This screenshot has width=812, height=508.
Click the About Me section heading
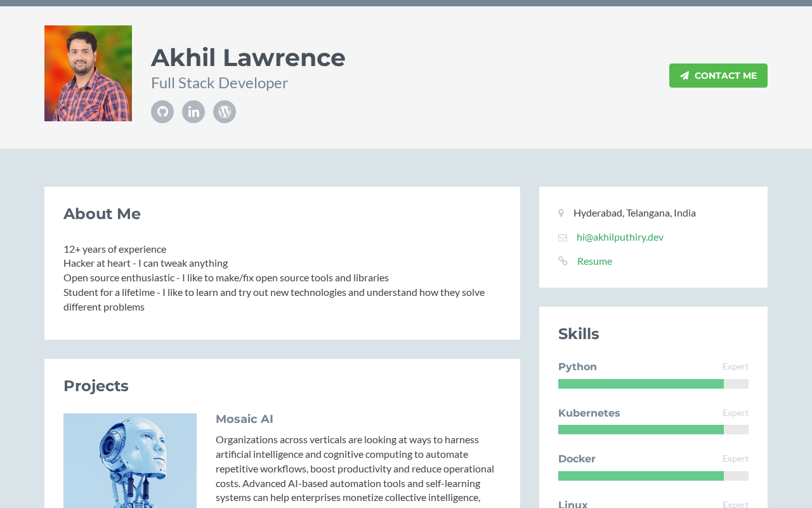[x=102, y=214]
